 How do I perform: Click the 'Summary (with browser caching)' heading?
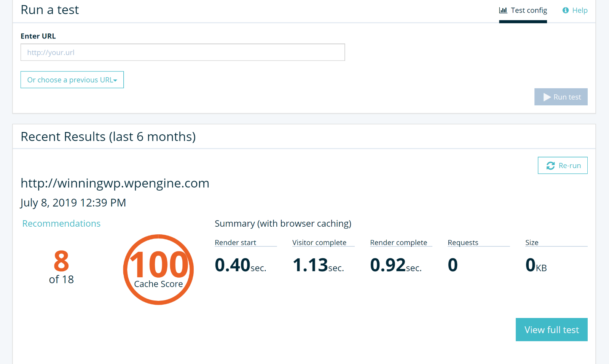tap(283, 223)
